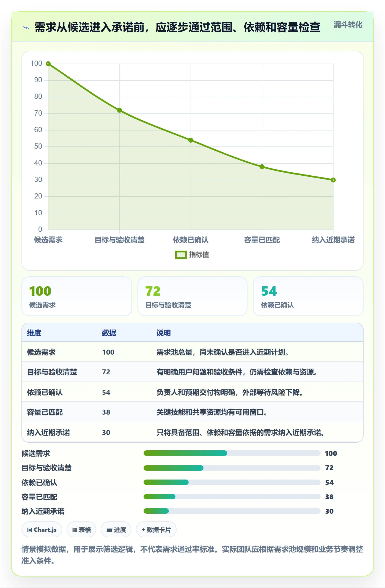385x588 pixels.
Task: Toggle the 指标值 legend color swatch
Action: pos(181,255)
